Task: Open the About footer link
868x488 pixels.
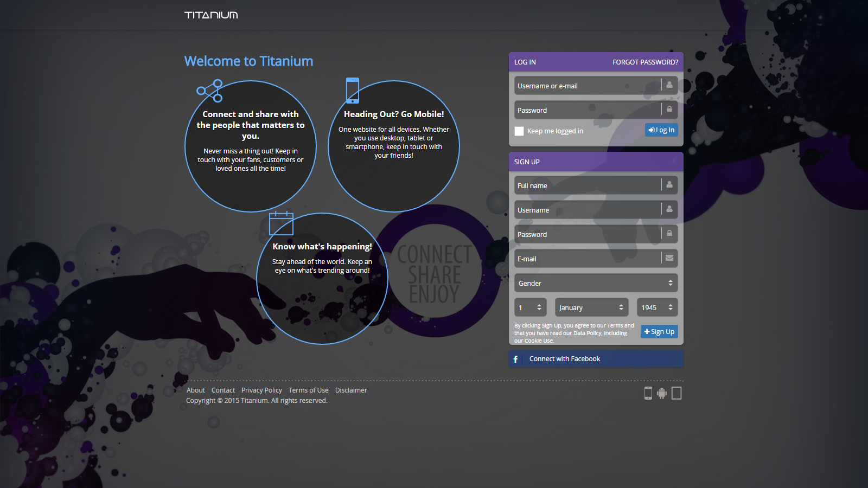Action: (x=196, y=390)
